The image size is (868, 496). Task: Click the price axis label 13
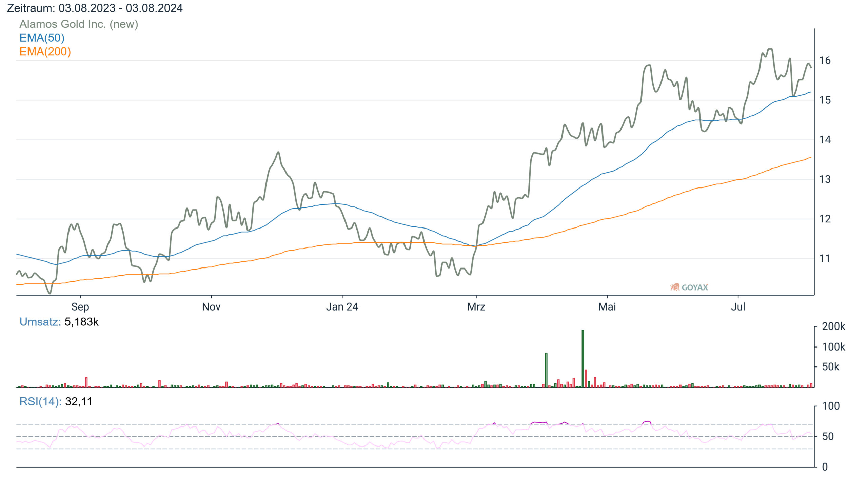[x=825, y=179]
